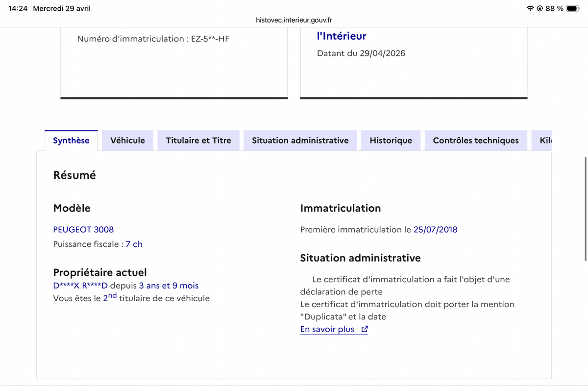Select the PEUGEOT 3008 model text
Image resolution: width=588 pixels, height=386 pixels.
tap(83, 229)
